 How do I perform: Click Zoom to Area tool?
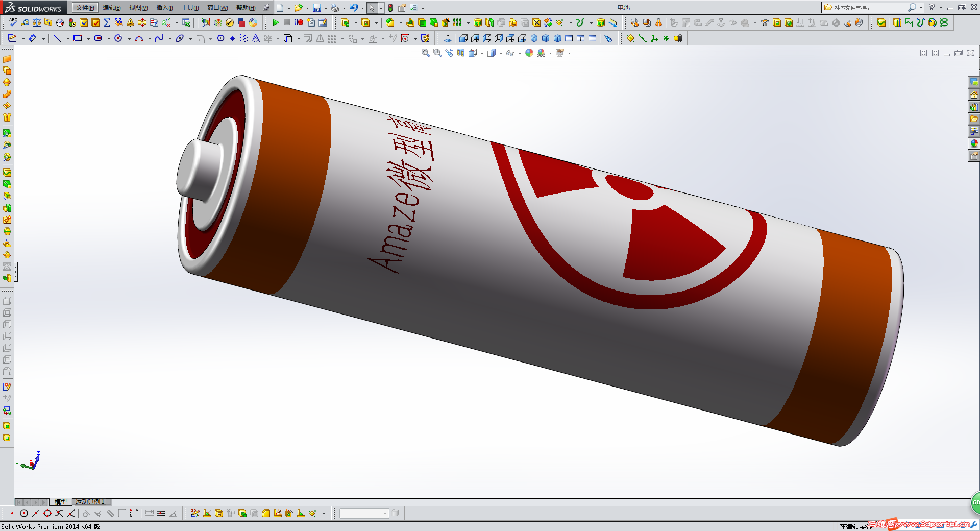(437, 53)
